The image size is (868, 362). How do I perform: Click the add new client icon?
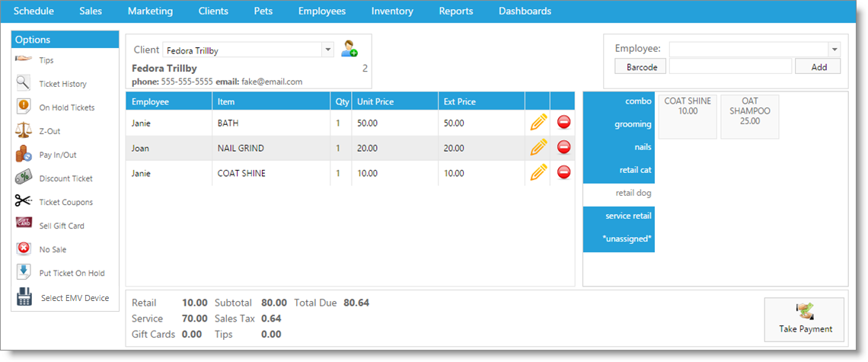click(349, 49)
